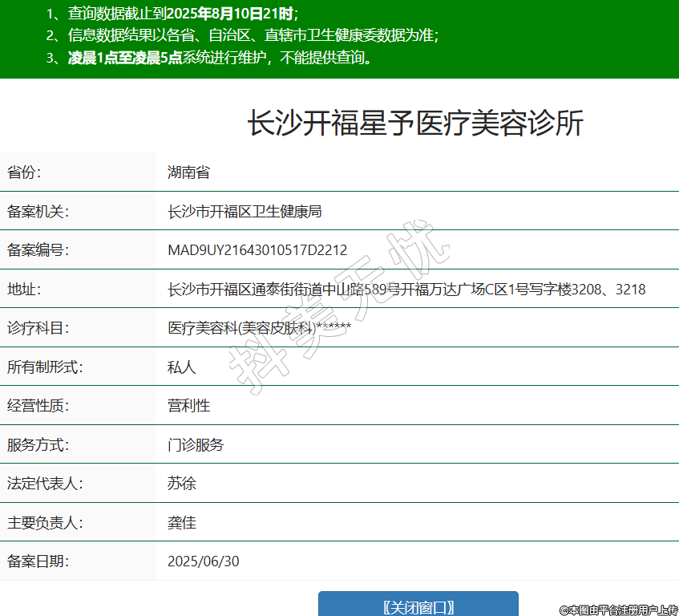The image size is (679, 616).
Task: Click the 经营性质 value 营利性
Action: [x=188, y=406]
